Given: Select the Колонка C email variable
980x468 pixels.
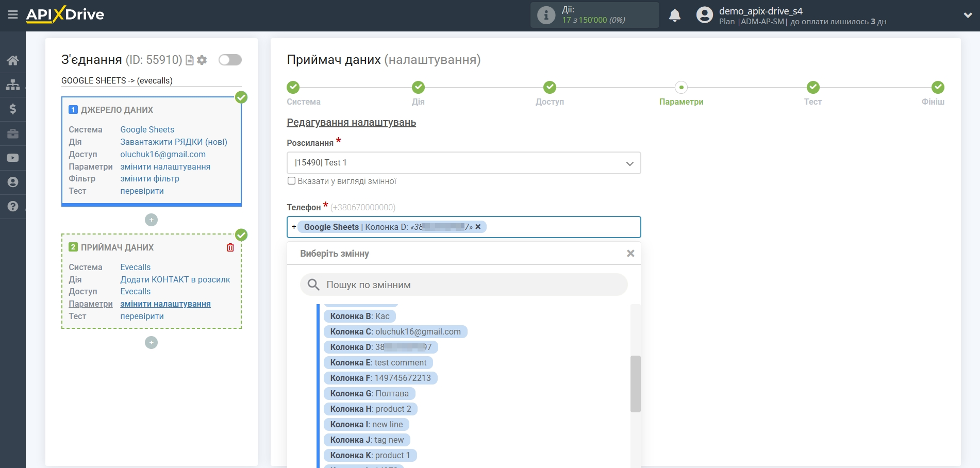Looking at the screenshot, I should [395, 331].
